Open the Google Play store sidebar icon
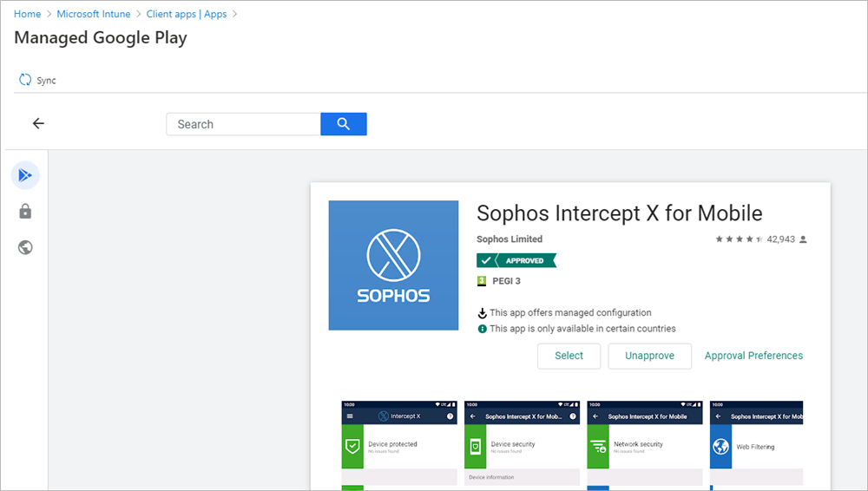Viewport: 868px width, 491px height. [25, 175]
